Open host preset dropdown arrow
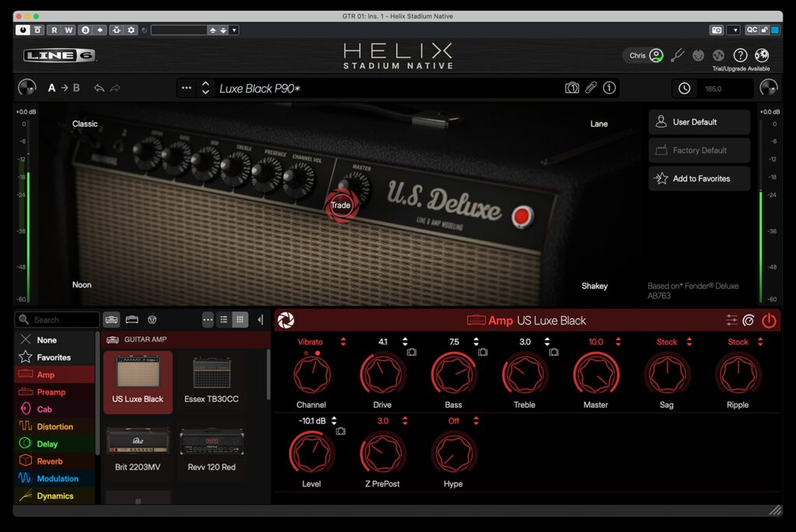This screenshot has height=532, width=796. click(x=234, y=30)
